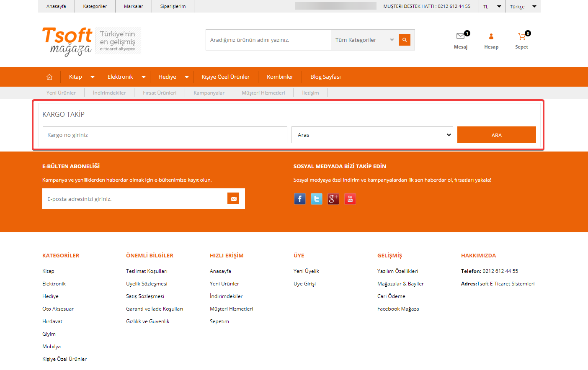Open Yazılım Özellikleri footer link
Viewport: 588px width, 370px height.
click(x=397, y=271)
